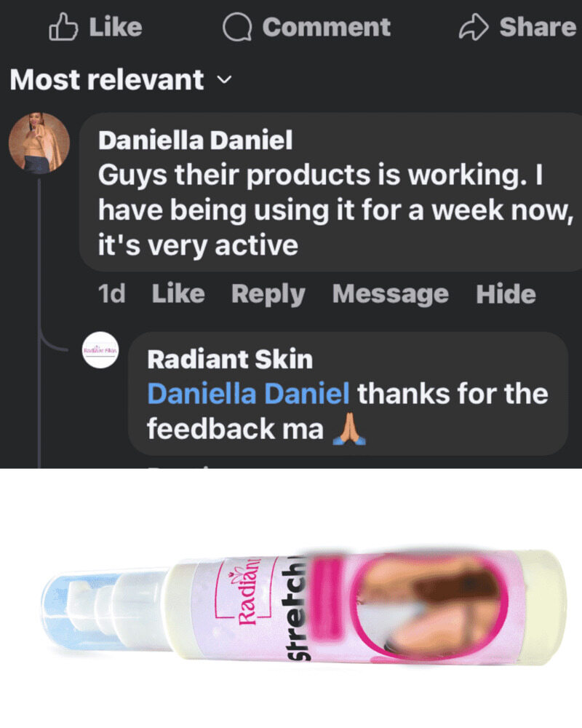The image size is (582, 728).
Task: Open the Radiant stretch mark product image
Action: pos(304,608)
